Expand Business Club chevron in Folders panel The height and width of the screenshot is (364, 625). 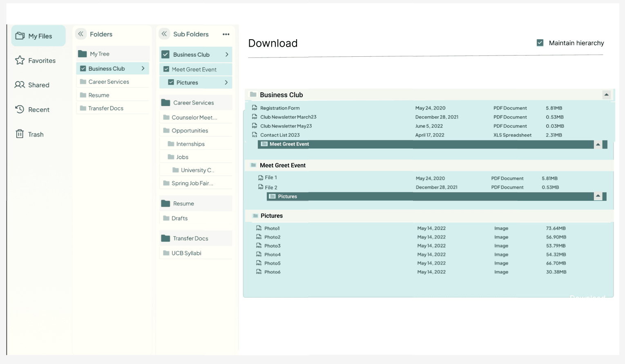pos(143,69)
